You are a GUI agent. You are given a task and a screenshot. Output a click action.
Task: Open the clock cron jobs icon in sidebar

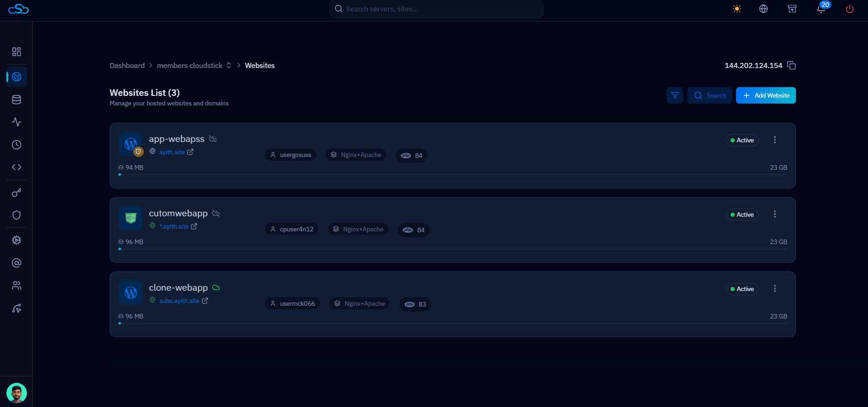pos(16,145)
